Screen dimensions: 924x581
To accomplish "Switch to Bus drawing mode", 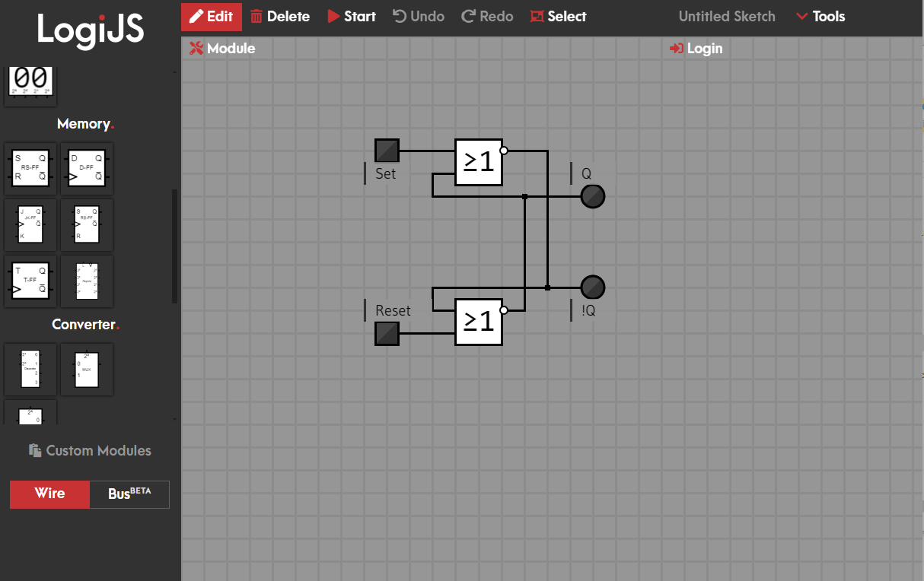I will pos(129,494).
